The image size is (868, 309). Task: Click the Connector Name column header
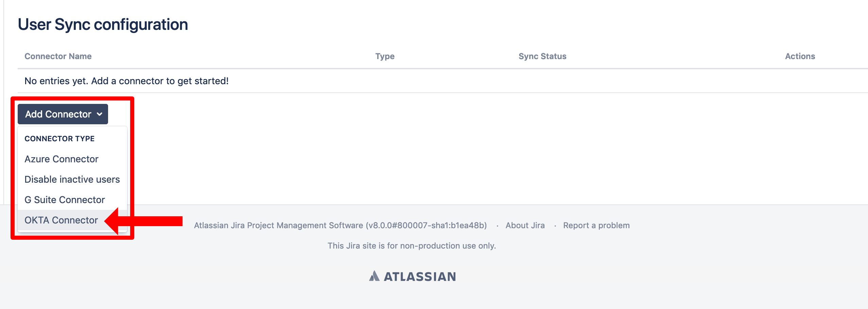(58, 56)
